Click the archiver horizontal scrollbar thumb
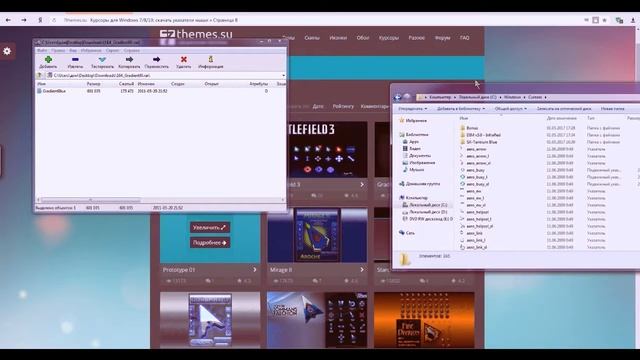 pyautogui.click(x=91, y=200)
